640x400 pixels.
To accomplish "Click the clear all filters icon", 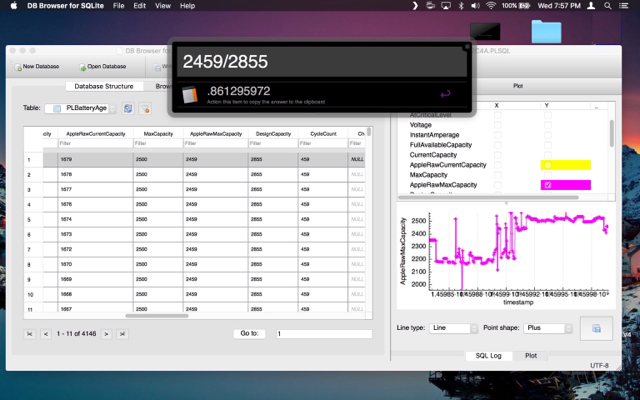I will pos(145,109).
